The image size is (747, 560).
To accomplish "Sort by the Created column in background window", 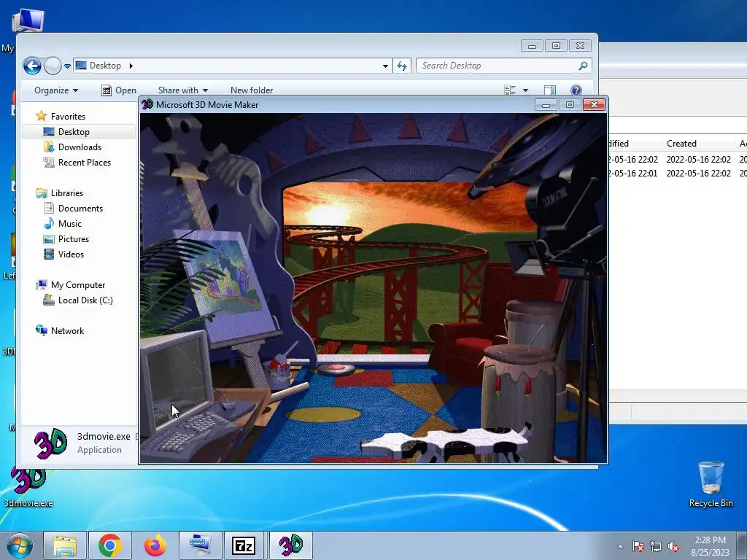I will 697,144.
